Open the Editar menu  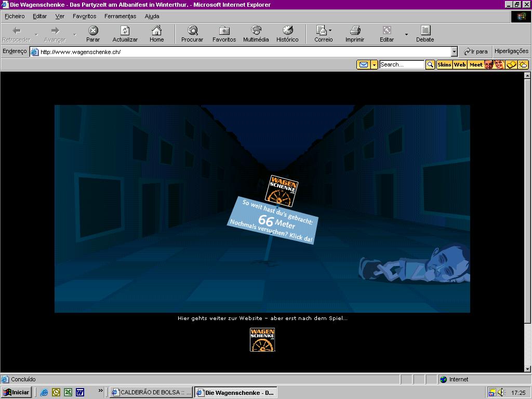click(39, 16)
